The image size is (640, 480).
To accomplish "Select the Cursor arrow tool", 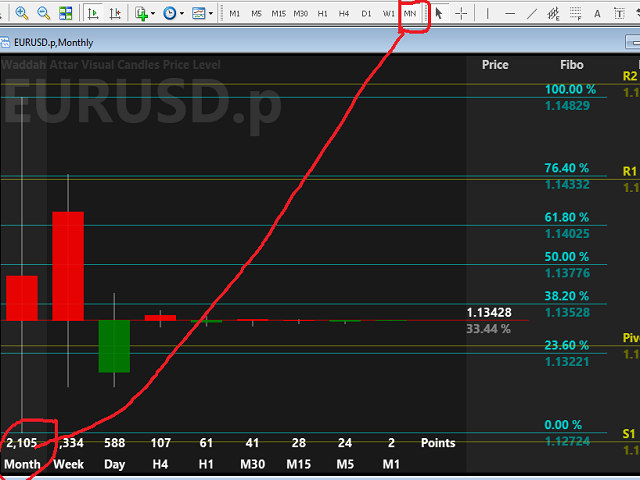I will point(439,13).
